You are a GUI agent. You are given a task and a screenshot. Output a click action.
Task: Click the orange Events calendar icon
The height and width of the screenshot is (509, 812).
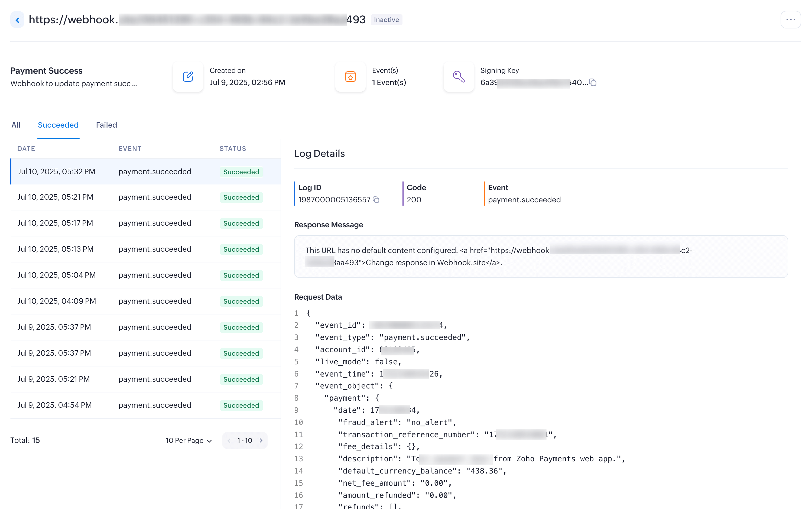350,77
